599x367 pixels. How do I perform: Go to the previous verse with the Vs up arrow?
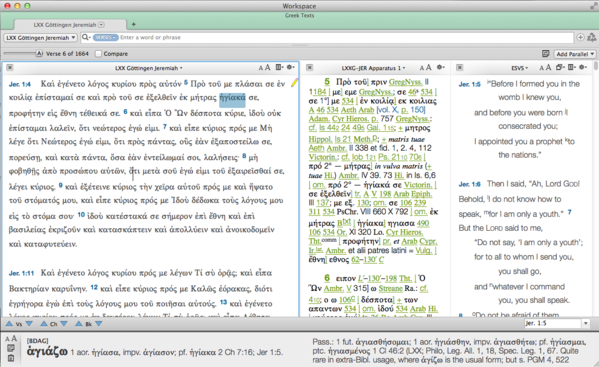[x=9, y=324]
